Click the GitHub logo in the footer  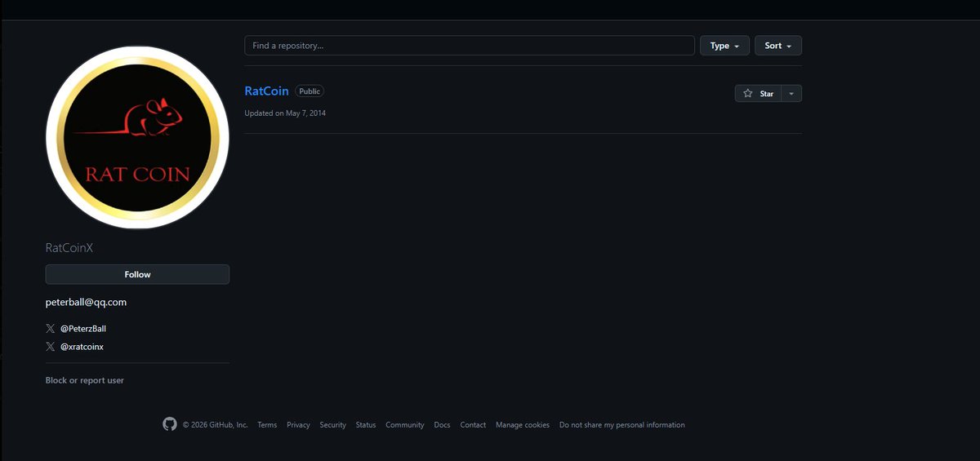click(x=170, y=424)
